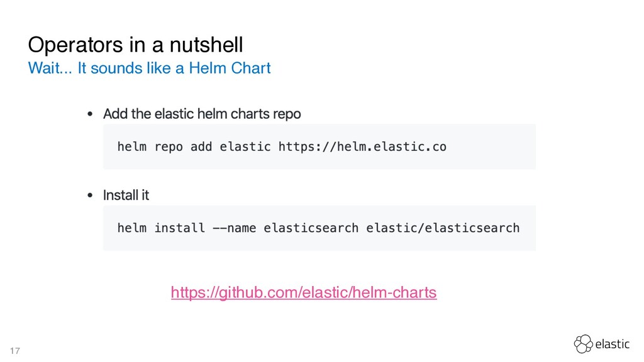Click the word add in helm repo command
This screenshot has height=362, width=644.
coord(201,146)
